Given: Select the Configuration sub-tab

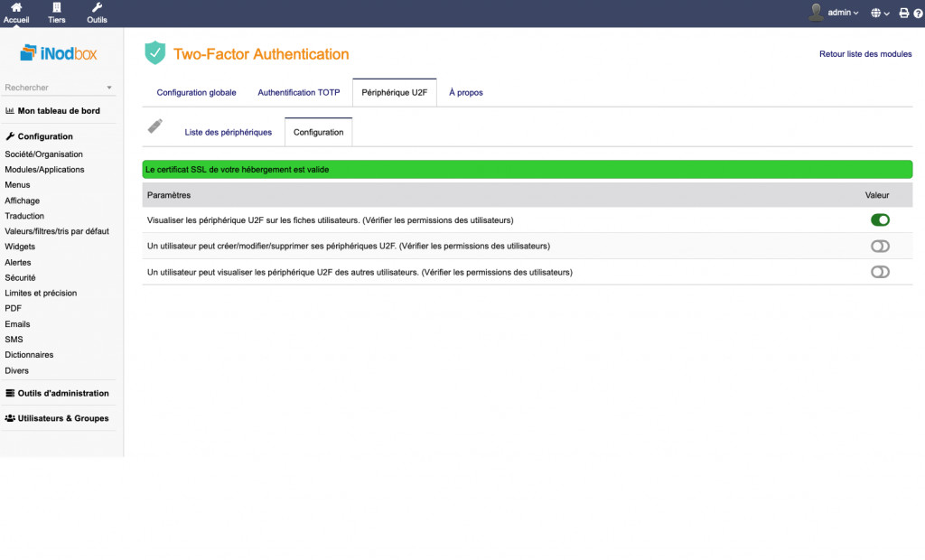Looking at the screenshot, I should click(x=319, y=132).
